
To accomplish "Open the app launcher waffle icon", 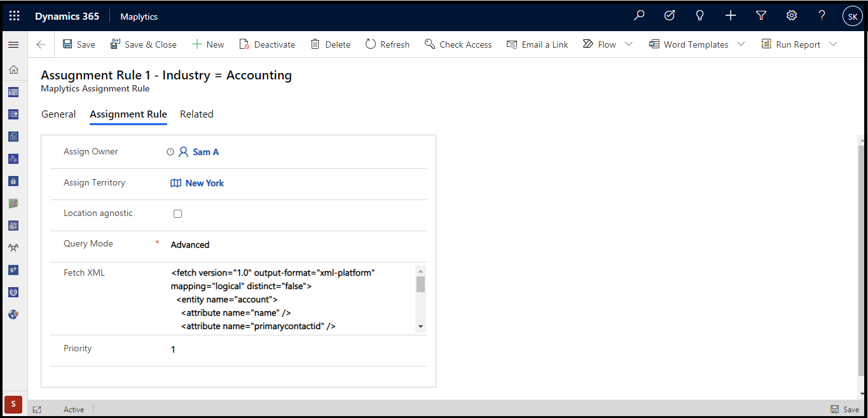I will tap(14, 17).
